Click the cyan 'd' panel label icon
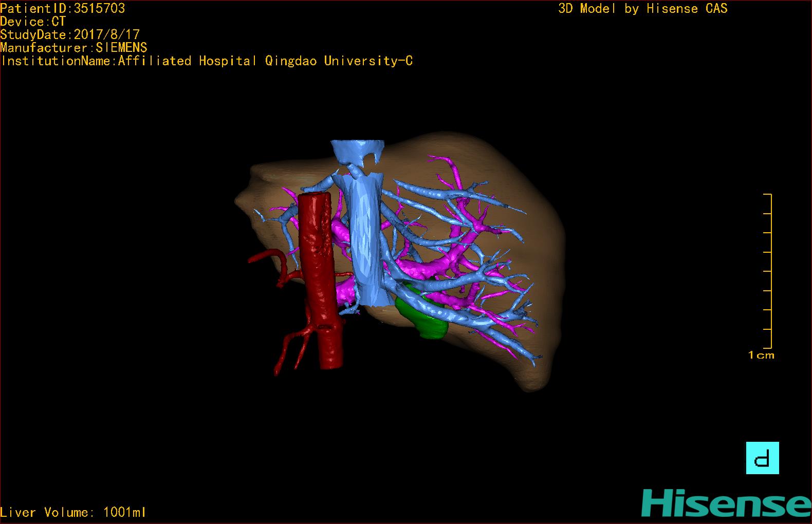Screen dimensions: 812x524 (x=762, y=458)
